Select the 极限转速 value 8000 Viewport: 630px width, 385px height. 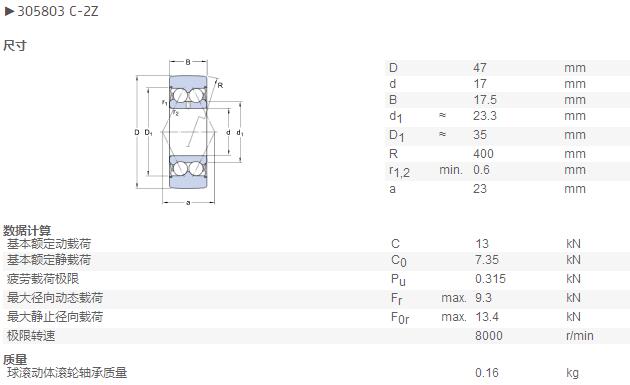489,336
